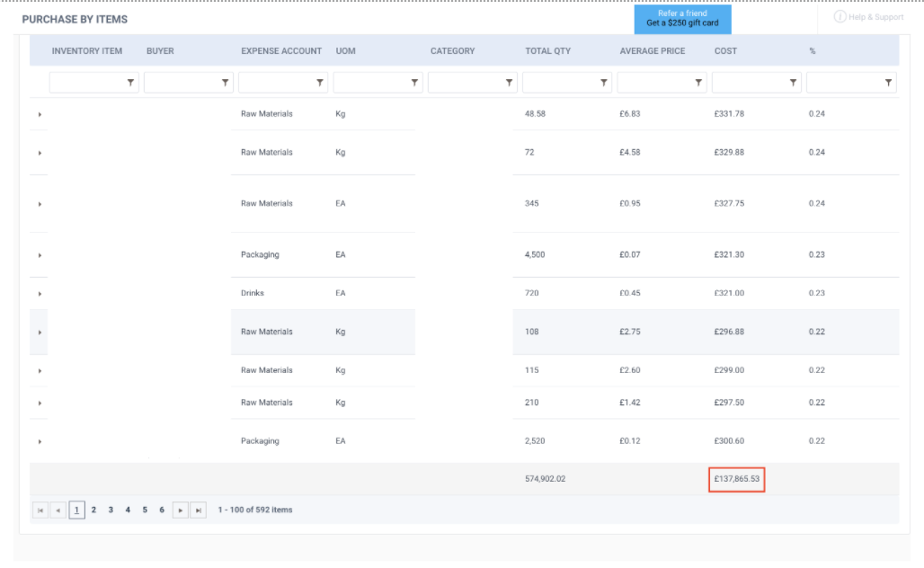Open the Buyer column filter icon
Image resolution: width=924 pixels, height=568 pixels.
tap(225, 83)
